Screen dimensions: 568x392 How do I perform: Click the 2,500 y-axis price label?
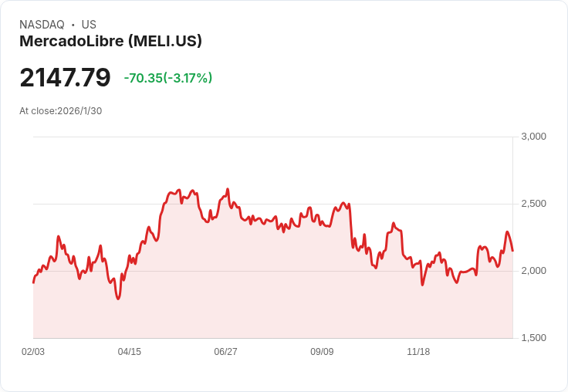[x=533, y=204]
